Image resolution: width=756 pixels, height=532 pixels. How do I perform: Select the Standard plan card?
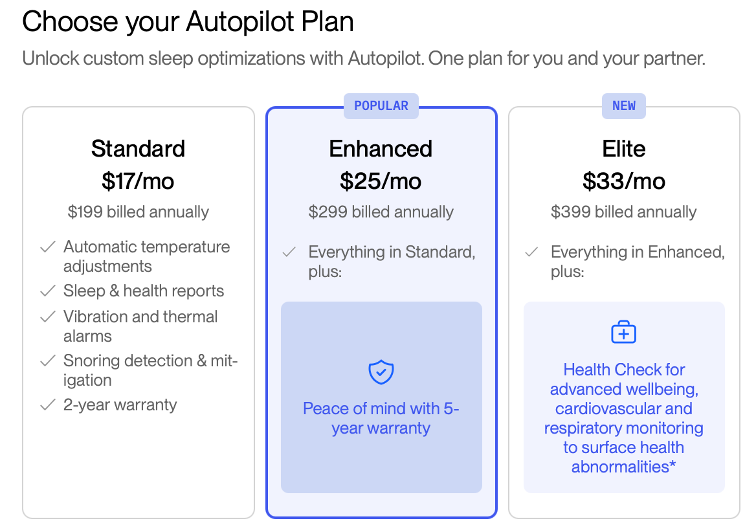click(139, 312)
